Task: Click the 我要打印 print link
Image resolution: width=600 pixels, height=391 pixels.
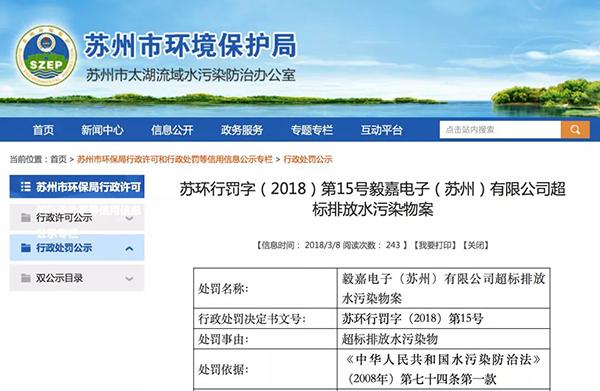Action: click(434, 245)
